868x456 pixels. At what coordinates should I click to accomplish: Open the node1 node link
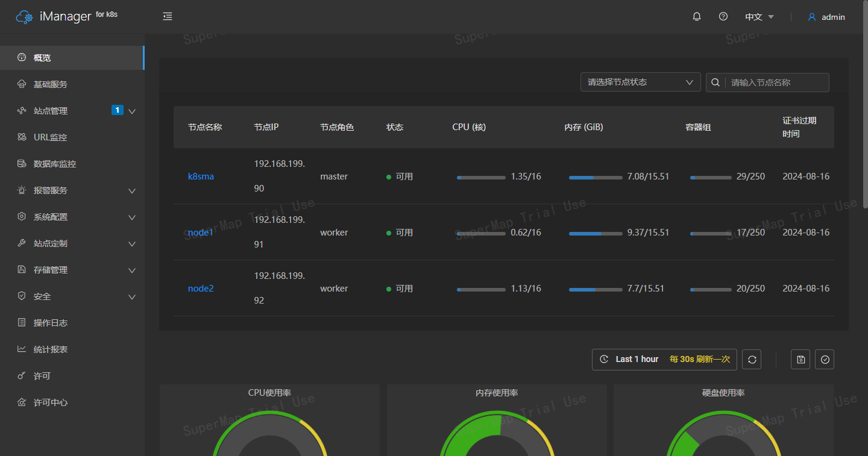201,233
